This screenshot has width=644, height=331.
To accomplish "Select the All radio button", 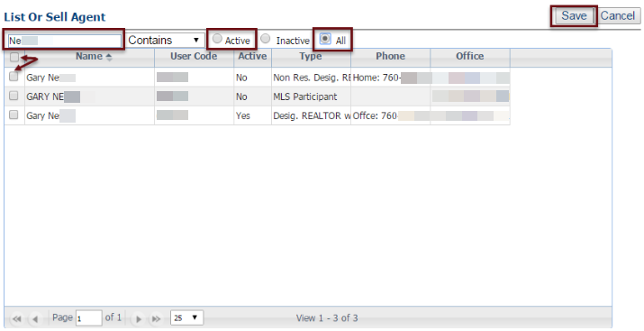I will [325, 39].
